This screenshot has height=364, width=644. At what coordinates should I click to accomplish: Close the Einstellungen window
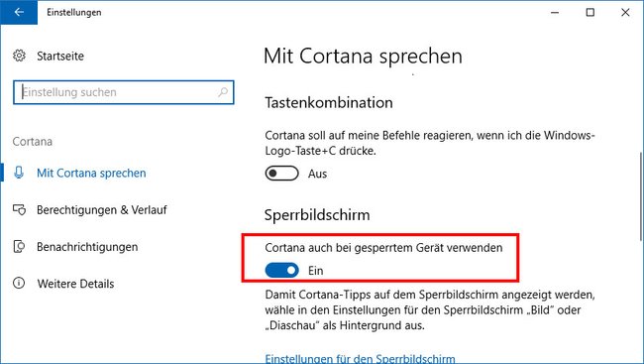click(x=625, y=12)
